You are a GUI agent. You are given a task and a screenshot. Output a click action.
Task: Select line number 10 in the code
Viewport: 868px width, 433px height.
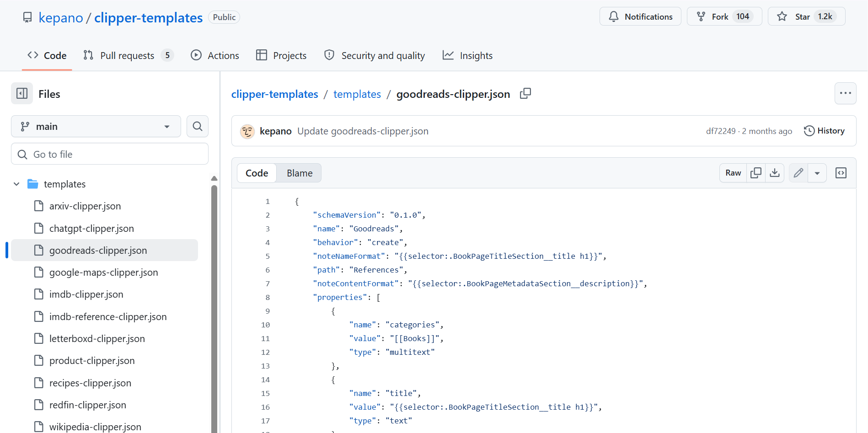(265, 325)
